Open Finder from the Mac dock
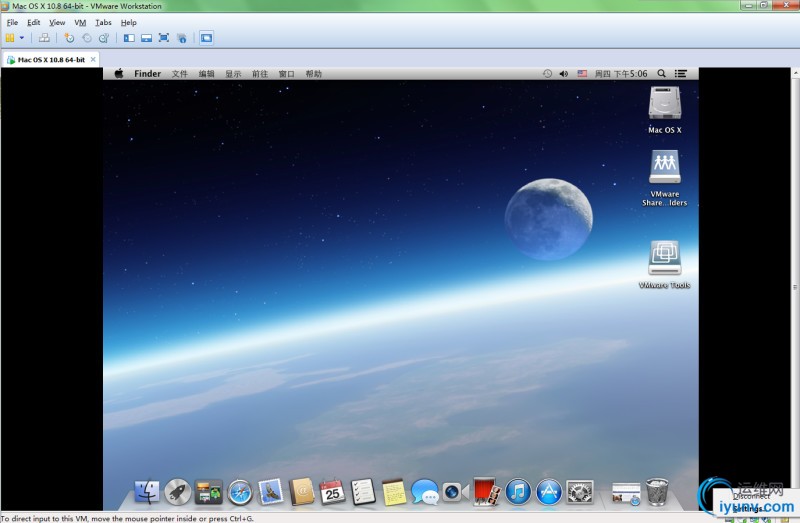 (x=147, y=492)
